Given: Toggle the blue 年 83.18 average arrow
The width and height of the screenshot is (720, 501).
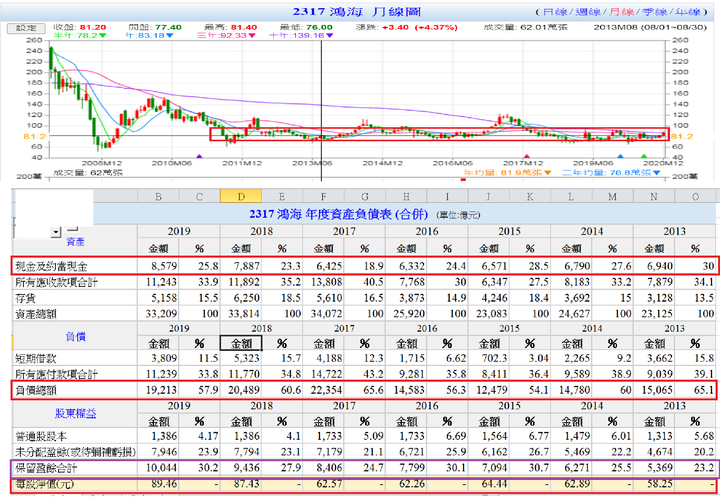Looking at the screenshot, I should pos(169,35).
